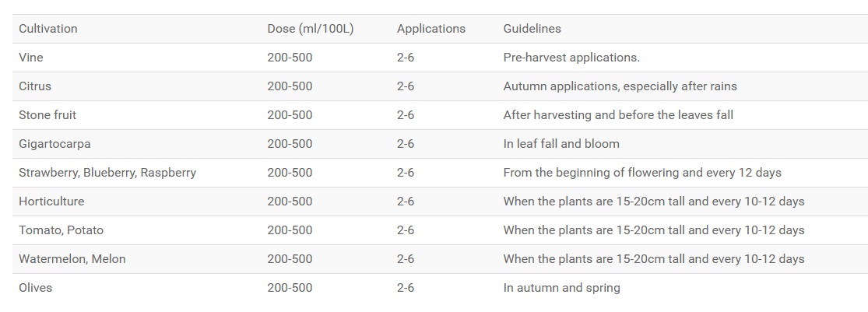Screen dimensions: 868x312
Task: Select the Vine row cell
Action: [31, 58]
